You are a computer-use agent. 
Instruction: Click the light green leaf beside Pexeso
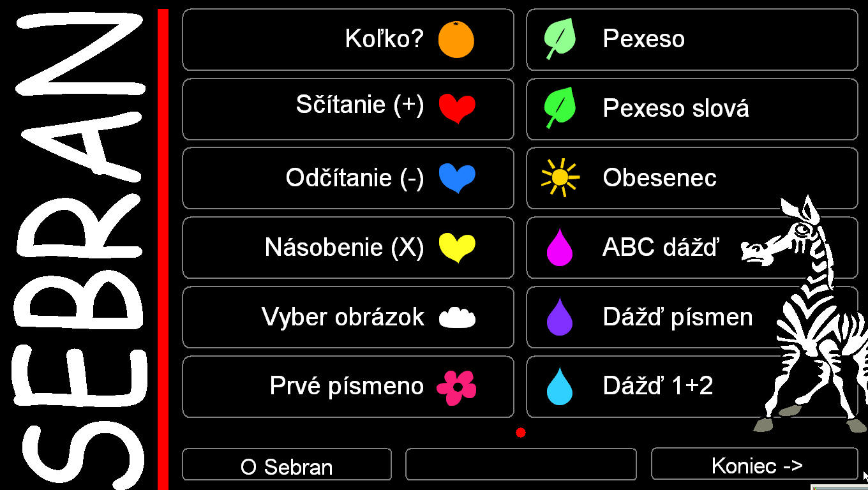click(x=560, y=39)
